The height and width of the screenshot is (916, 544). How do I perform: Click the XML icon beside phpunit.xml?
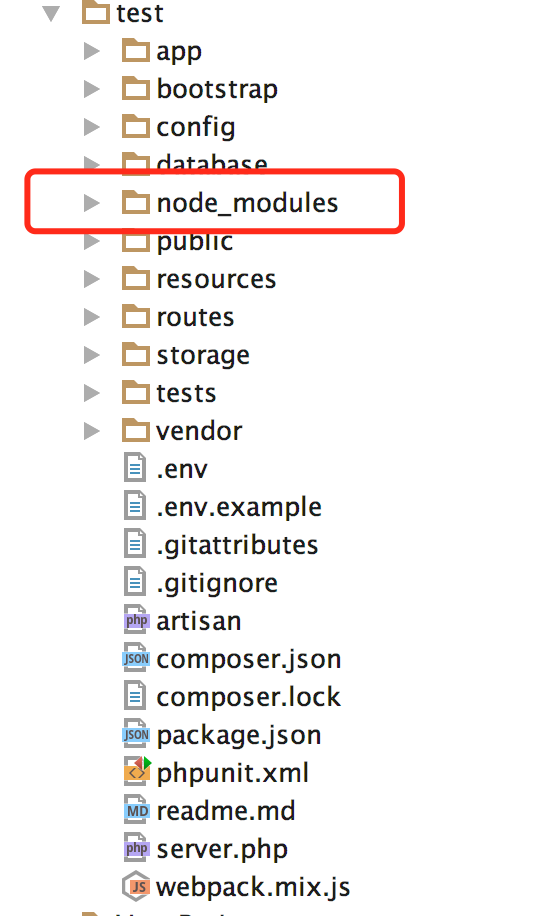pyautogui.click(x=137, y=771)
